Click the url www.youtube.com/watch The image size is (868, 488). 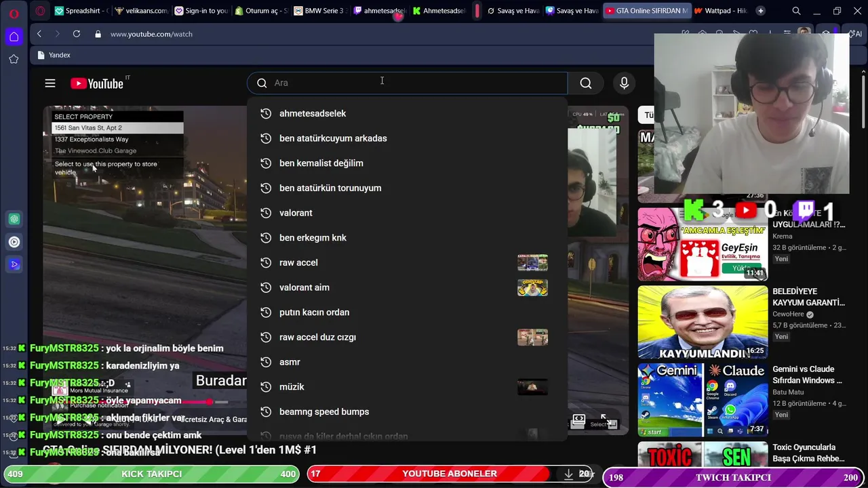coord(151,34)
